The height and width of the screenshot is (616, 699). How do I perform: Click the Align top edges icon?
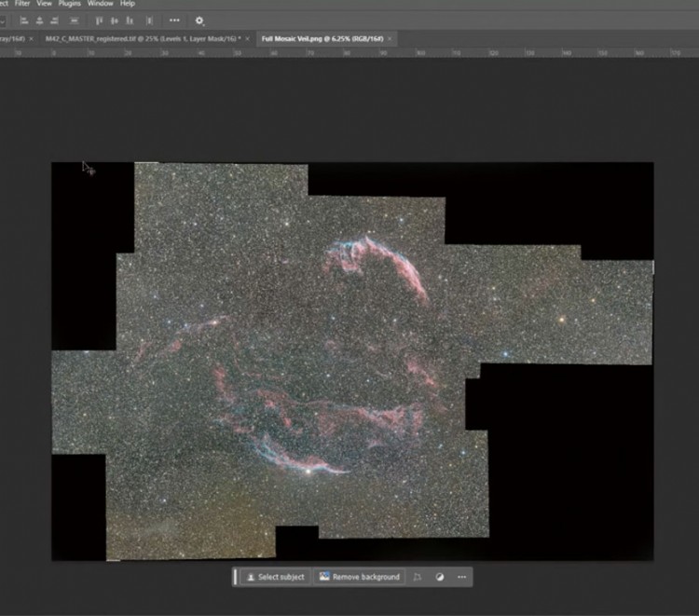pos(99,21)
